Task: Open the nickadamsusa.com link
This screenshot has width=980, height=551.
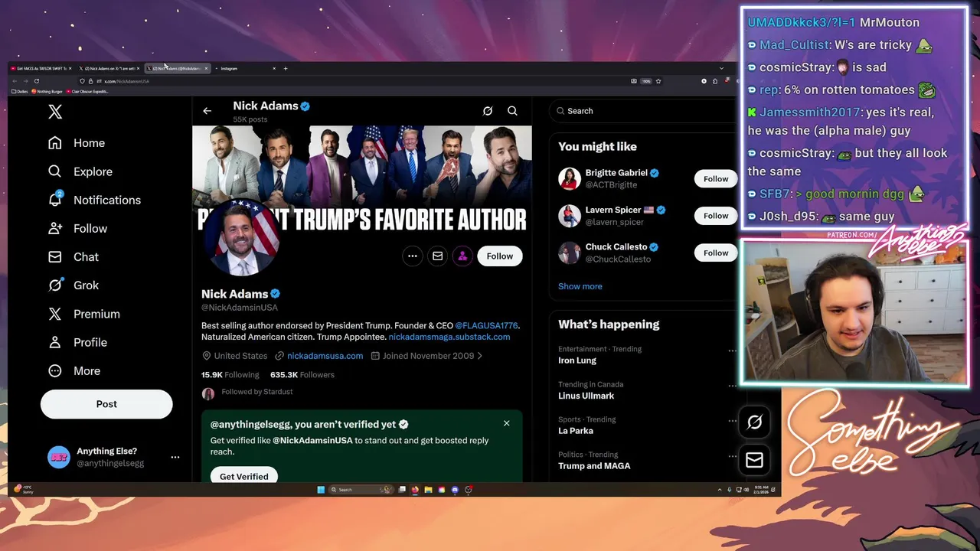Action: pyautogui.click(x=325, y=356)
